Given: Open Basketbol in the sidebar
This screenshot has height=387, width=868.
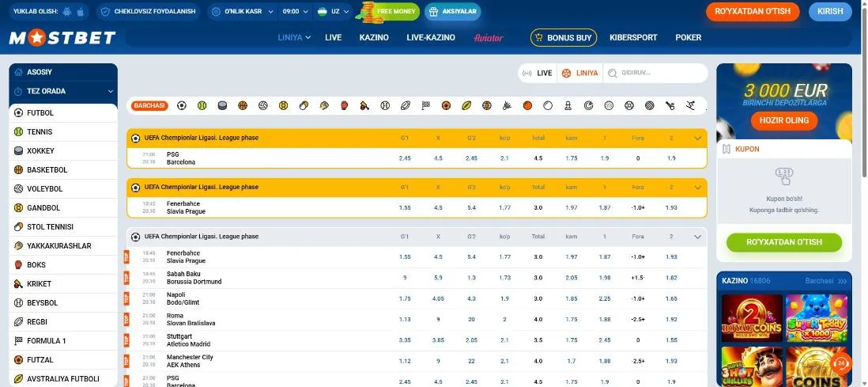Looking at the screenshot, I should [63, 169].
